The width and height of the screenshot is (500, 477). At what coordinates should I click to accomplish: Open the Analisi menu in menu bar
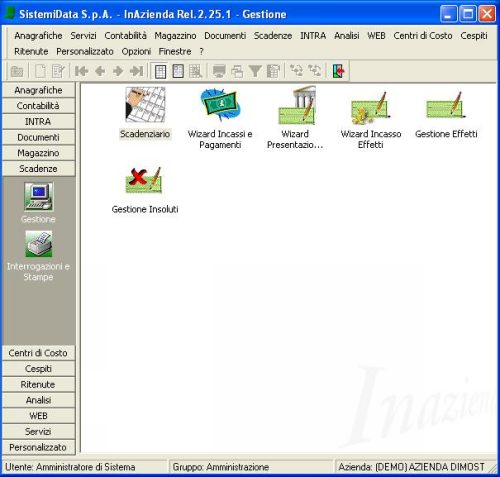(347, 36)
